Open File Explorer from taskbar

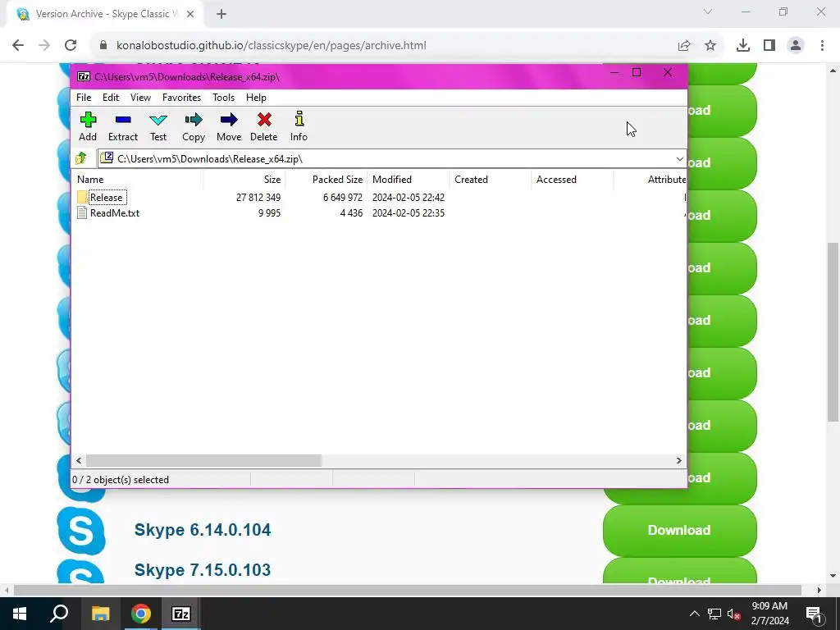coord(100,614)
